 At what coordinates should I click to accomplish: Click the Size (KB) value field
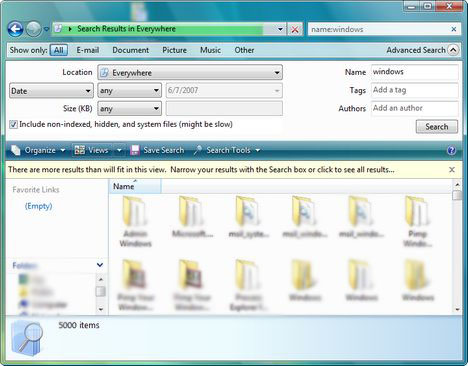coord(224,109)
